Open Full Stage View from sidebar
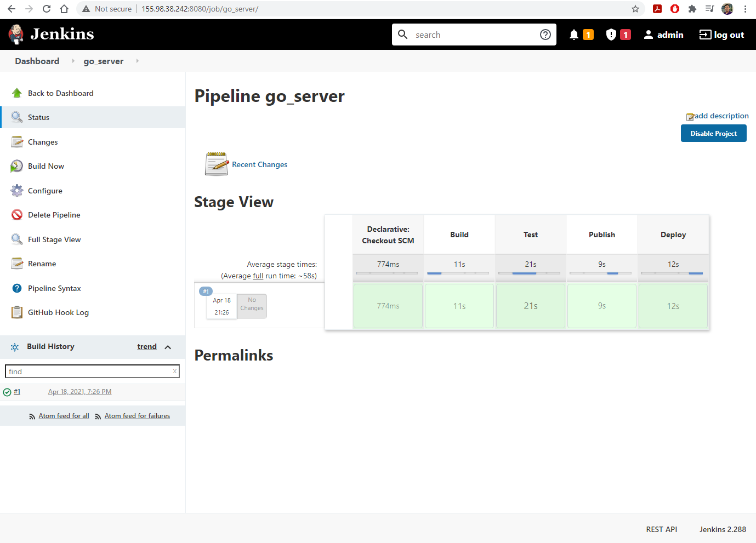This screenshot has height=543, width=756. (54, 239)
